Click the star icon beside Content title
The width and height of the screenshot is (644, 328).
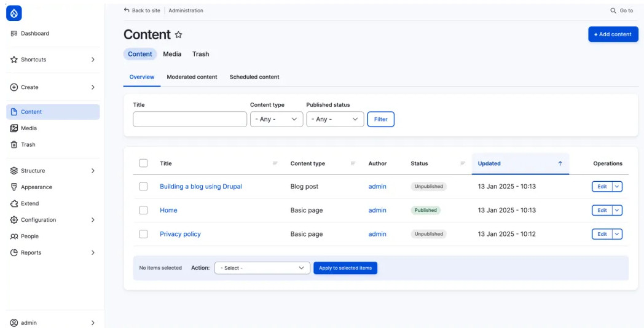179,35
